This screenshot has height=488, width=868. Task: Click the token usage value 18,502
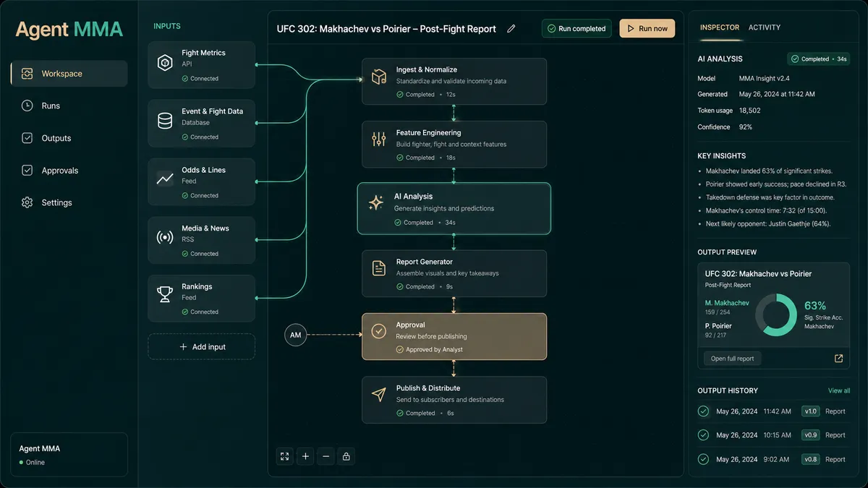(x=749, y=111)
